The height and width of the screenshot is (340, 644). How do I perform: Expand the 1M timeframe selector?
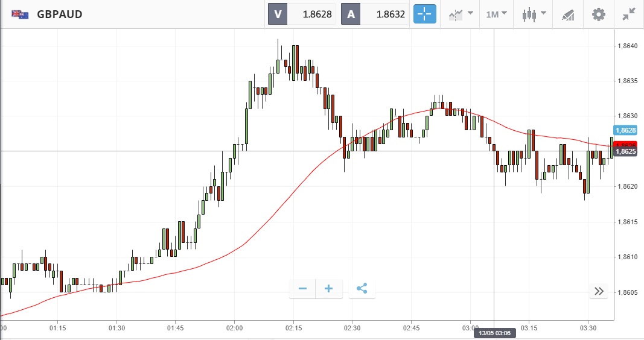[x=496, y=14]
